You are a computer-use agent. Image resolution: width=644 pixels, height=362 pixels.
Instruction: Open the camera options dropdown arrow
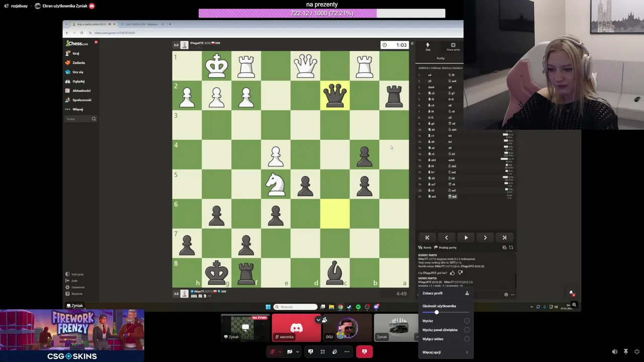(x=297, y=351)
